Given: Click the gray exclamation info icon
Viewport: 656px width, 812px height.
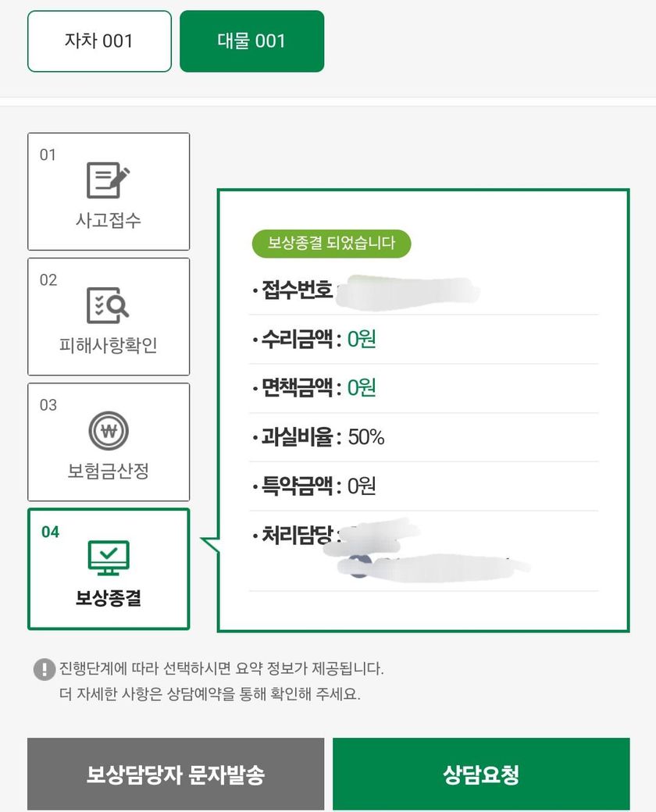Looking at the screenshot, I should tap(44, 669).
